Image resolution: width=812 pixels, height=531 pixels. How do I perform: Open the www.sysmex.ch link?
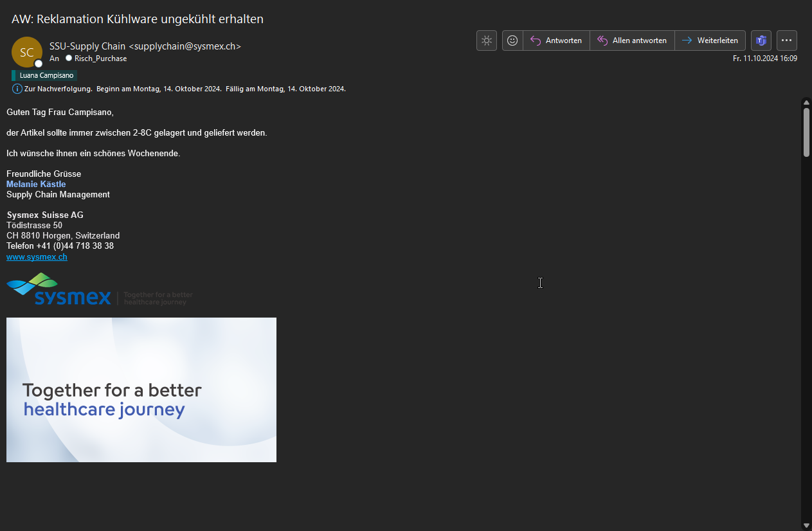(37, 257)
